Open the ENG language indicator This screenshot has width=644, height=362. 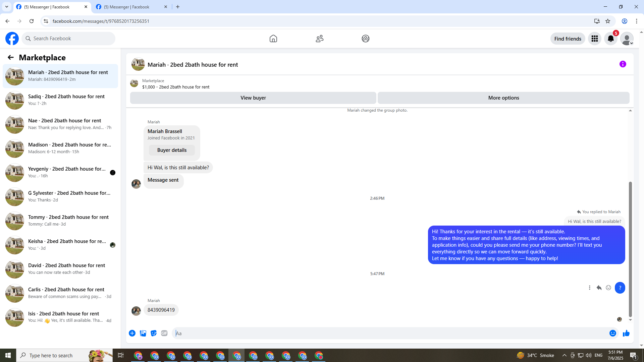(598, 355)
